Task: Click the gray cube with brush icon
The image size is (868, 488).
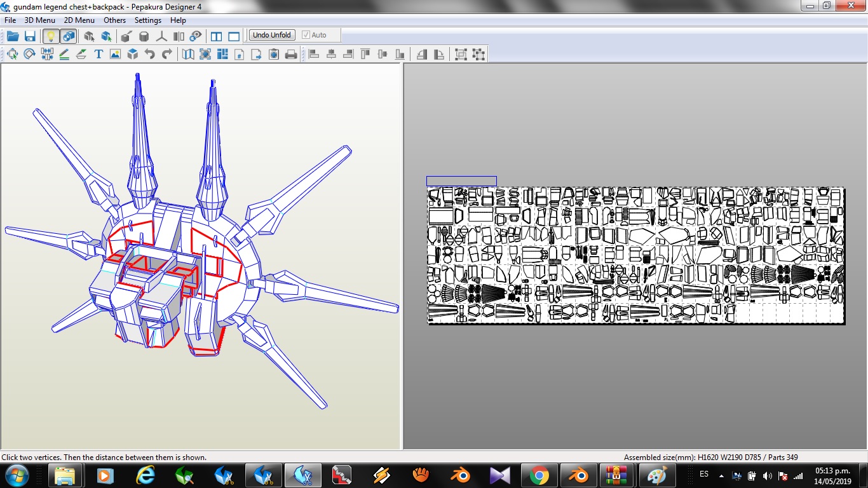Action: click(126, 36)
